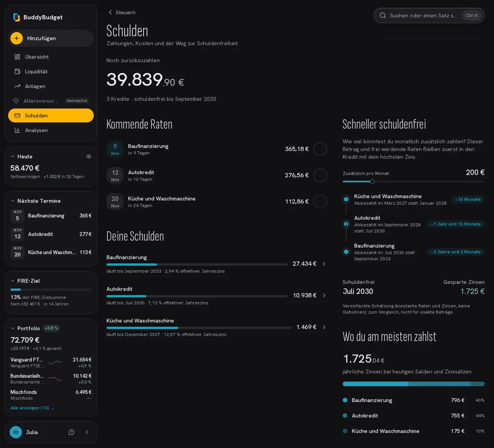Collapse the Portfolio widget
The height and width of the screenshot is (448, 494).
[13, 328]
